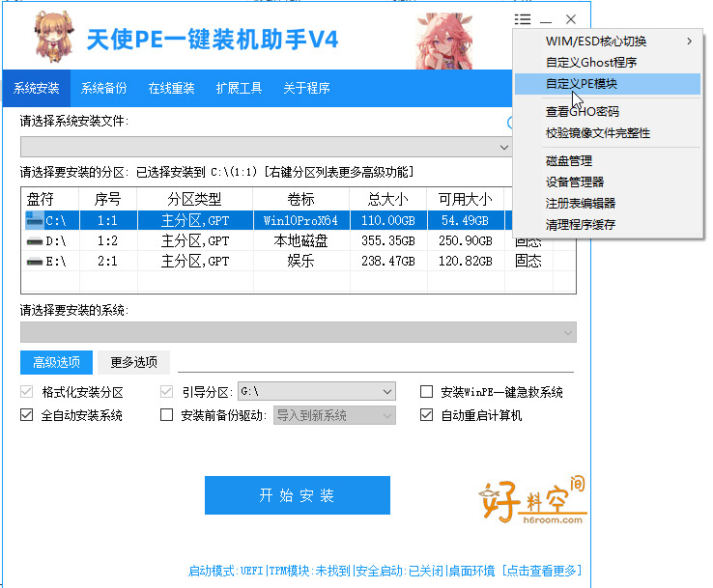This screenshot has height=588, width=713.
Task: Click the 安全启动:已关闭 status text
Action: [x=399, y=571]
